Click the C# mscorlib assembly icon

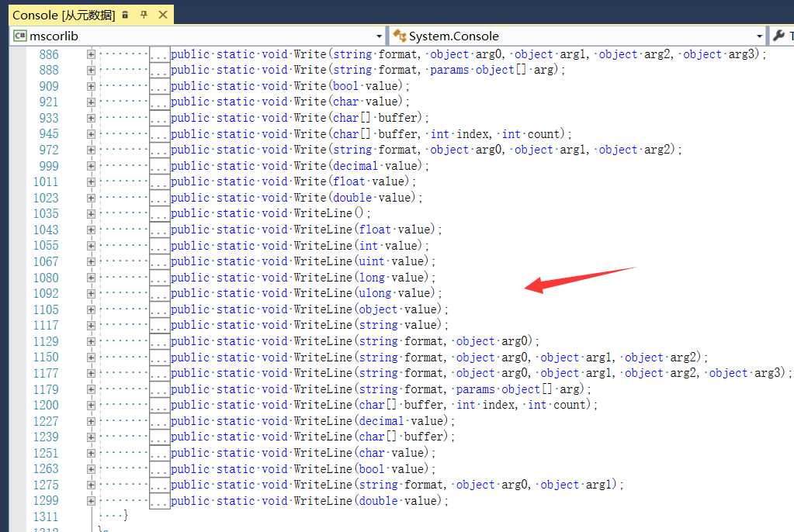(19, 36)
